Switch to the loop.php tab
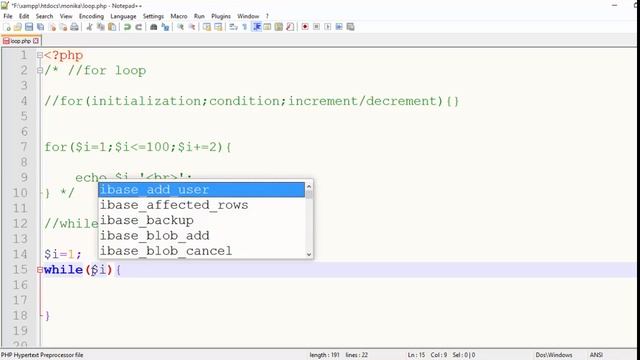This screenshot has width=640, height=360. pos(20,41)
